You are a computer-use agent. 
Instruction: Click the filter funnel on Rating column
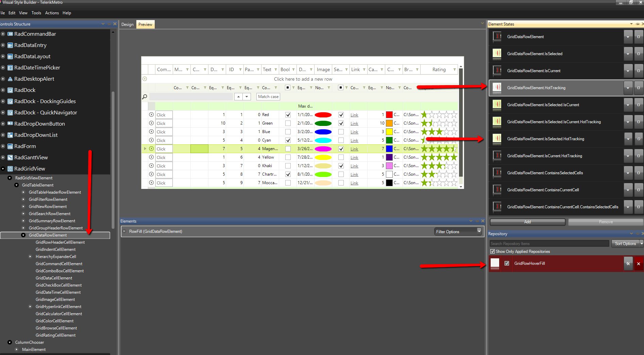(x=454, y=69)
